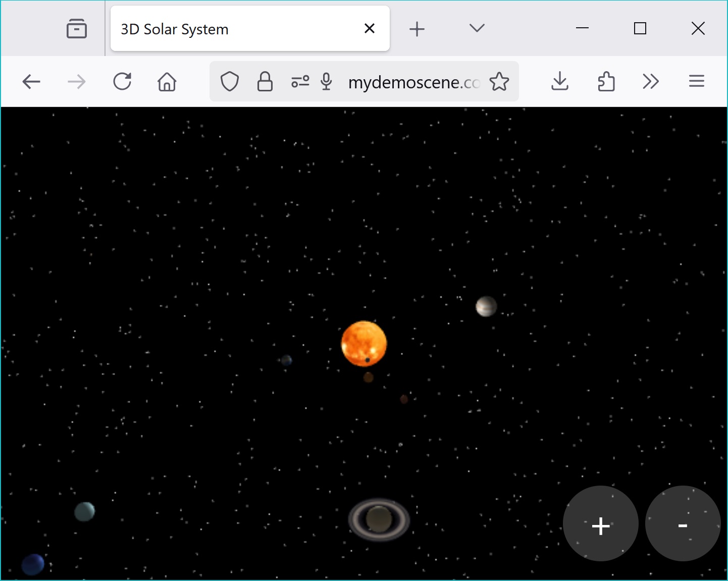Screen dimensions: 728x581
Task: Click the back navigation arrow
Action: coord(31,81)
